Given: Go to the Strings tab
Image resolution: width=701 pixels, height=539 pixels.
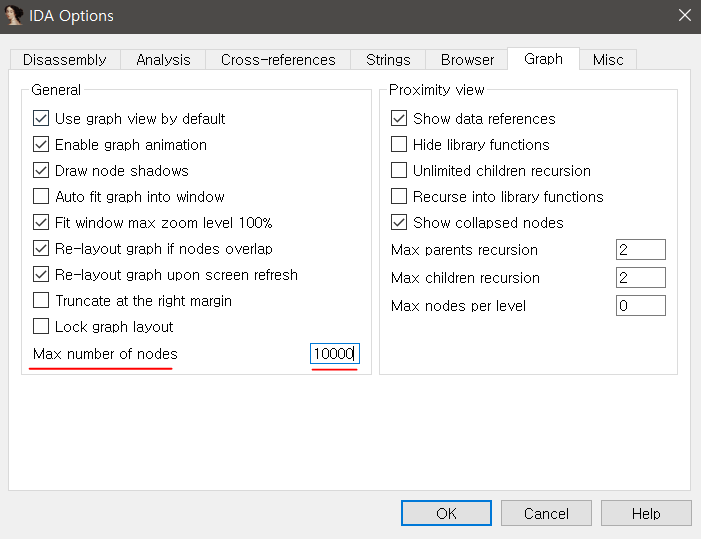Looking at the screenshot, I should tap(388, 59).
